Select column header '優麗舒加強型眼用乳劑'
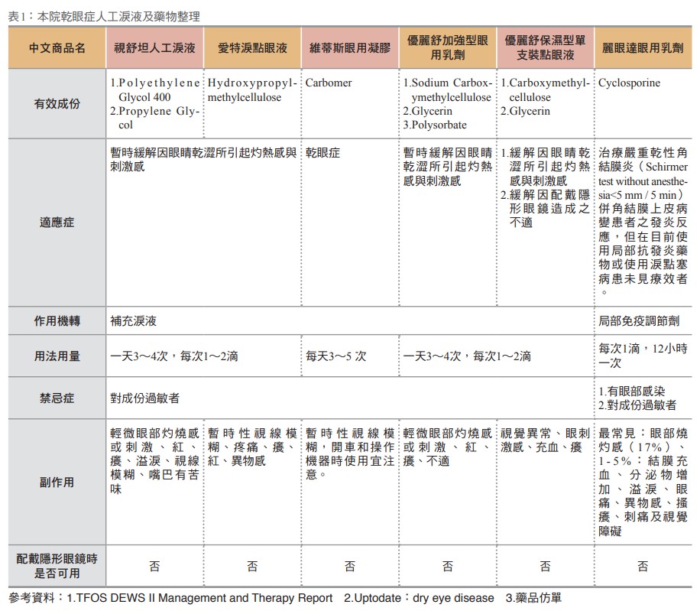The height and width of the screenshot is (611, 700). click(447, 47)
